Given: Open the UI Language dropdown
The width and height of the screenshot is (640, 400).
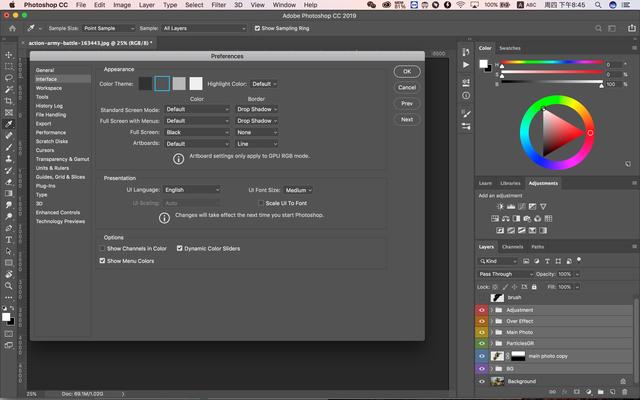Looking at the screenshot, I should click(x=192, y=190).
